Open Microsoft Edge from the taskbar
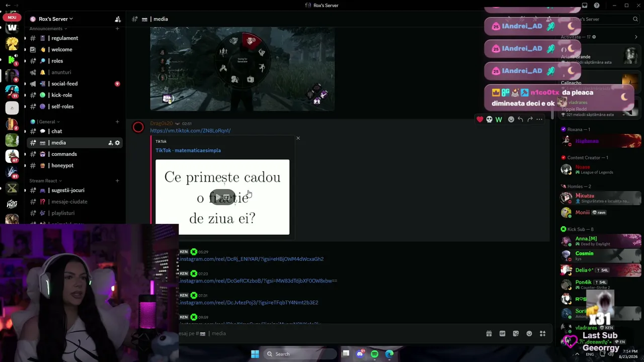644x362 pixels. click(x=389, y=354)
